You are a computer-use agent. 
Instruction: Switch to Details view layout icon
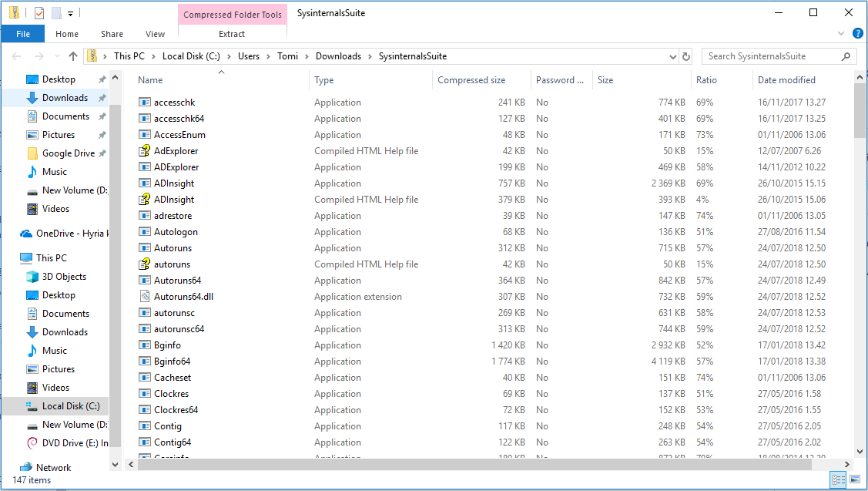(x=839, y=479)
